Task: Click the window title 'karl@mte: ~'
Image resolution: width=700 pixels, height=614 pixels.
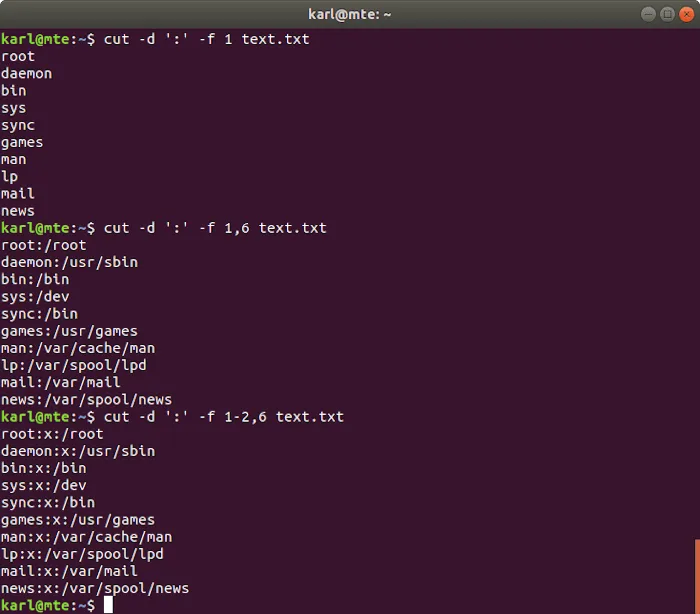Action: (x=350, y=14)
